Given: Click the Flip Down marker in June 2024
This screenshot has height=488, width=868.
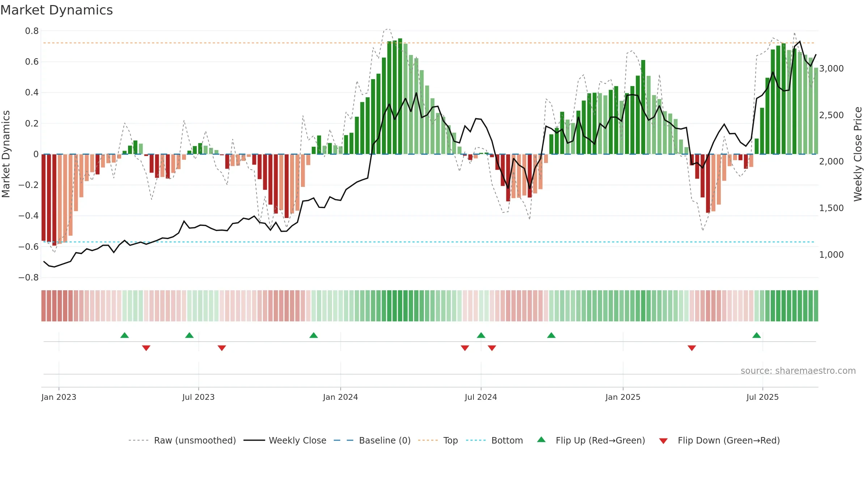Looking at the screenshot, I should click(x=465, y=348).
